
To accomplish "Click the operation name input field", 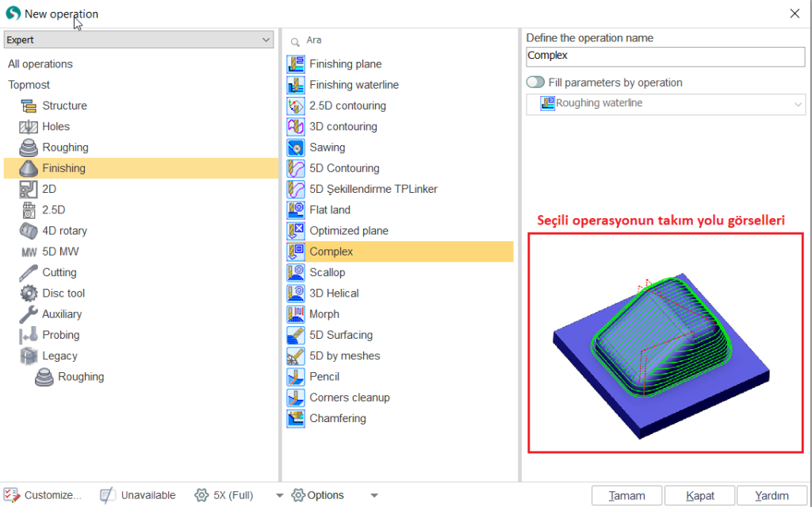I will click(x=665, y=56).
